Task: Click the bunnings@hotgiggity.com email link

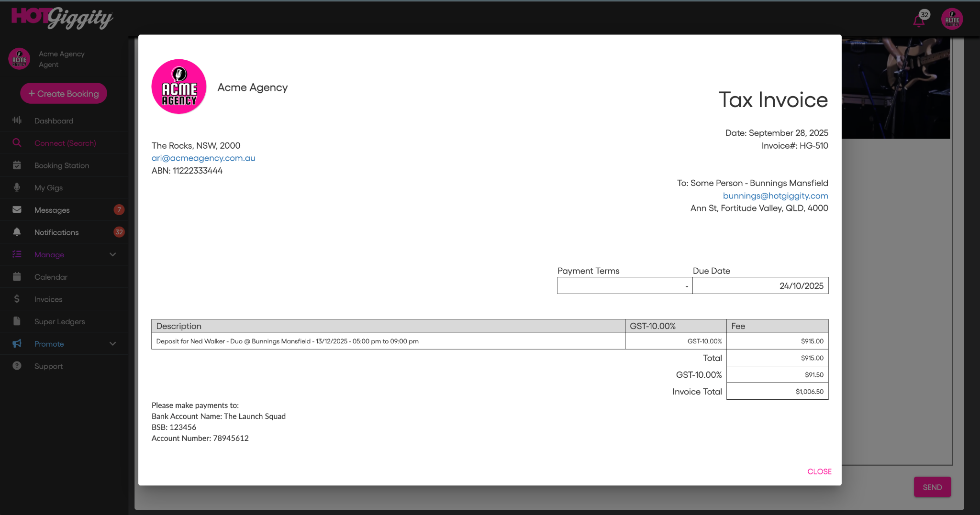Action: point(775,196)
